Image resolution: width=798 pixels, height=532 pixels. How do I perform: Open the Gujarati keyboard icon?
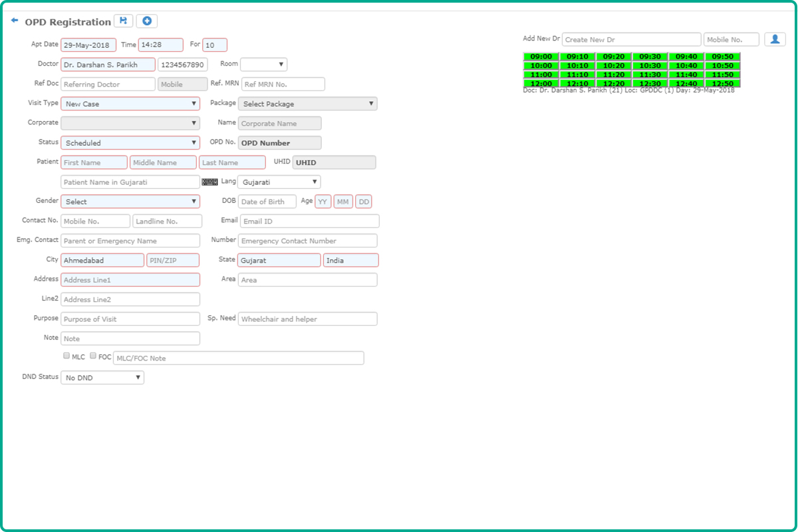coord(209,182)
